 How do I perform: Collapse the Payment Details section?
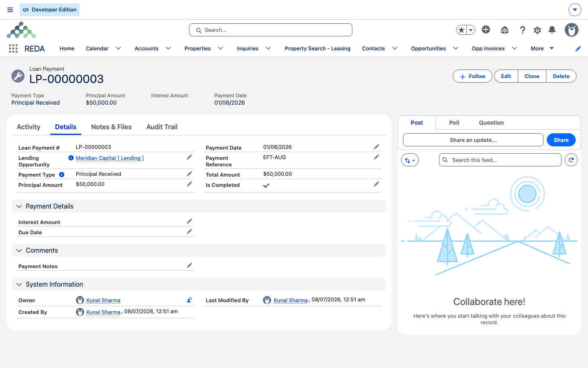[19, 206]
